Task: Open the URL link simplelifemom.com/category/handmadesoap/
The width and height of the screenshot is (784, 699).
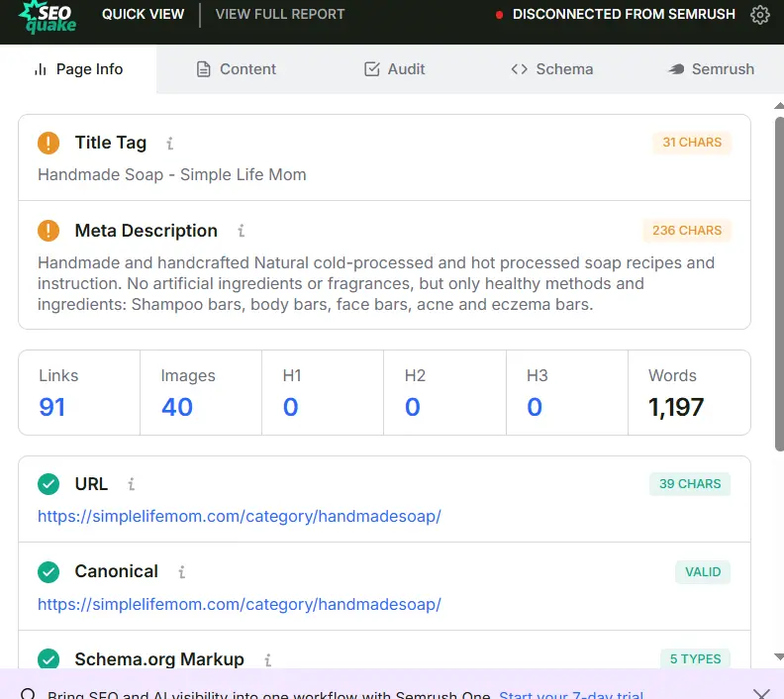Action: click(x=240, y=516)
